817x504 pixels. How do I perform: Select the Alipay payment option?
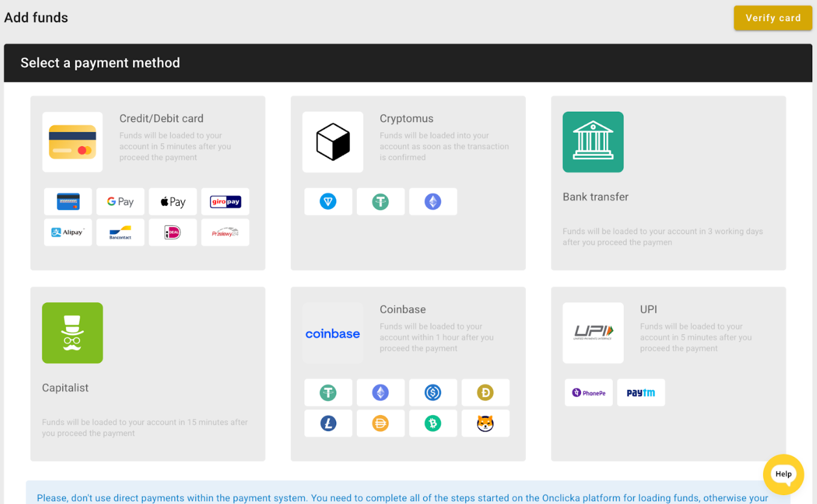pos(68,232)
